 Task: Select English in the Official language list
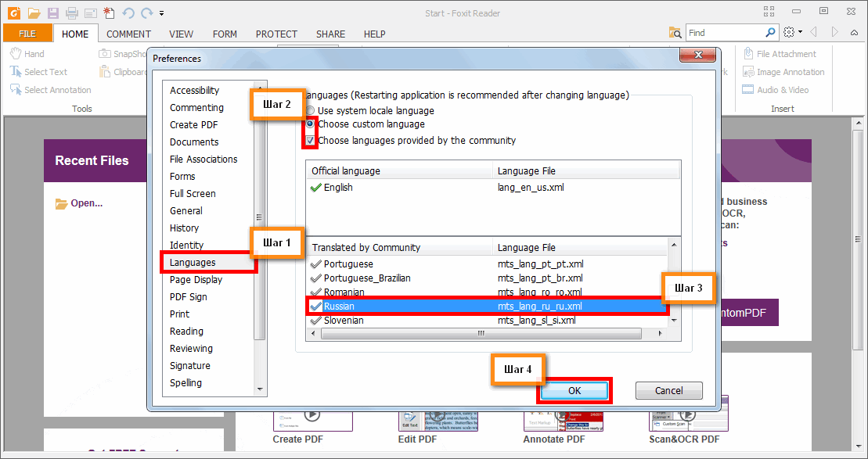tap(492, 188)
